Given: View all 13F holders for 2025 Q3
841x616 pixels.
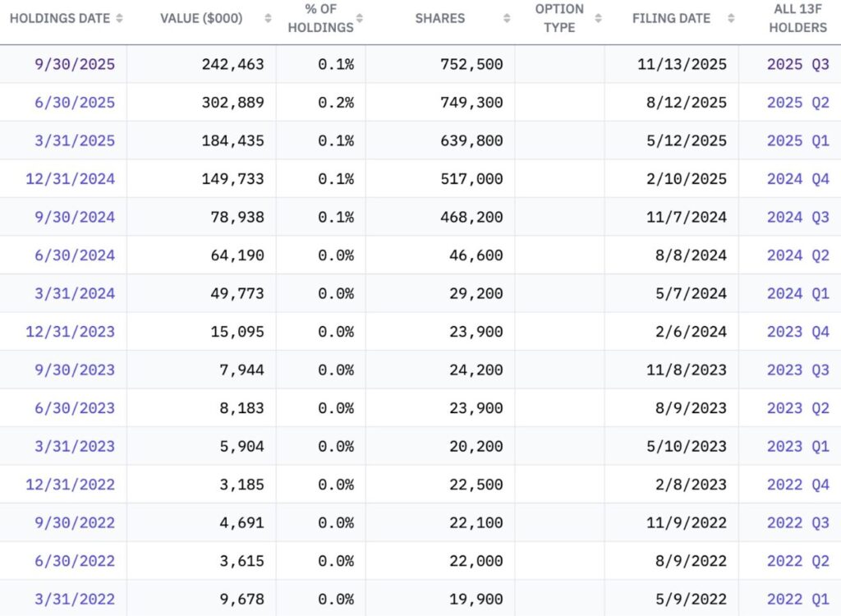Looking at the screenshot, I should (x=797, y=64).
